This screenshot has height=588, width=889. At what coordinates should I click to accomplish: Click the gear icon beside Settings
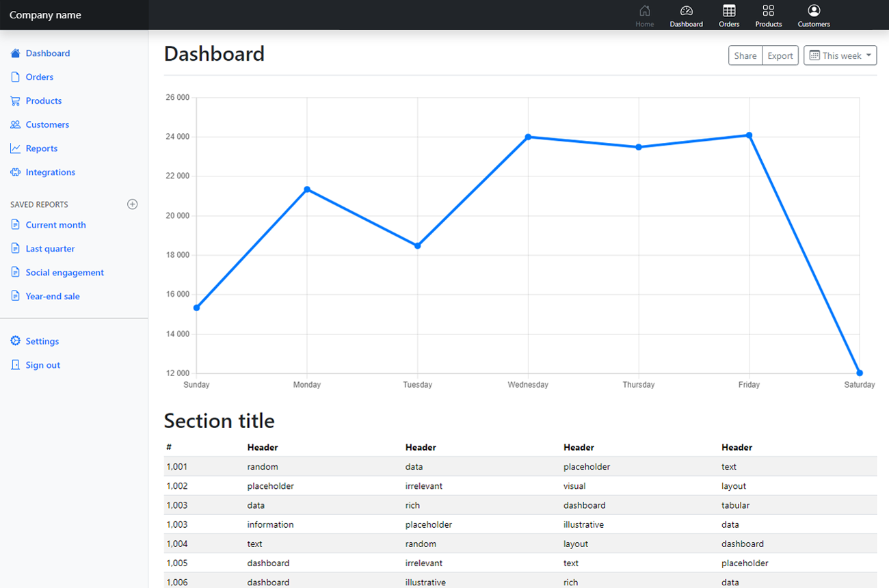tap(16, 340)
